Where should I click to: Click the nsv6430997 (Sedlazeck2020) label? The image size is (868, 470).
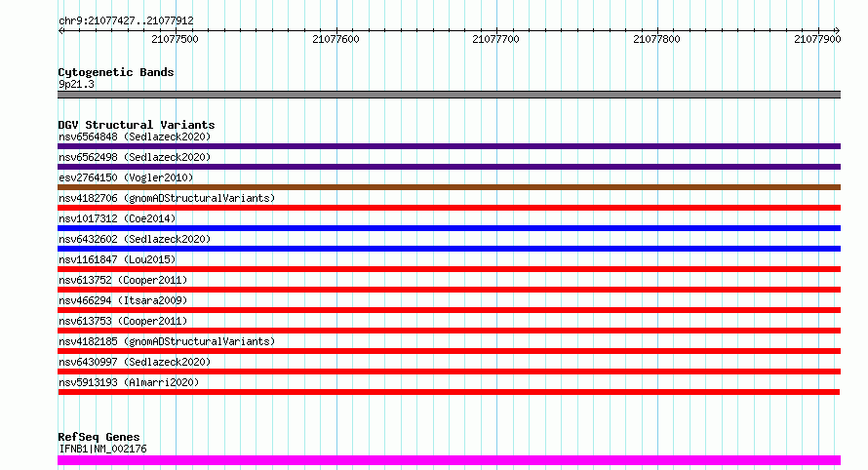pyautogui.click(x=135, y=362)
